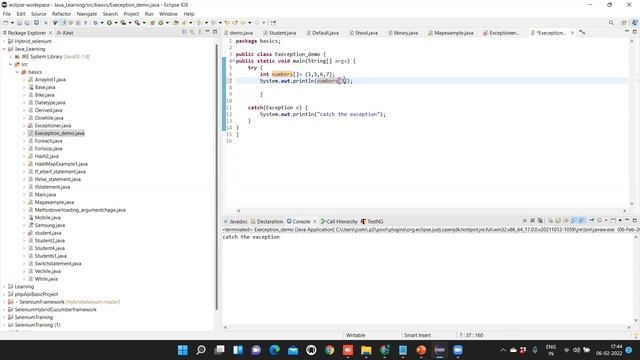Maximize the Package Explorer view
640x360 pixels.
coord(215,32)
